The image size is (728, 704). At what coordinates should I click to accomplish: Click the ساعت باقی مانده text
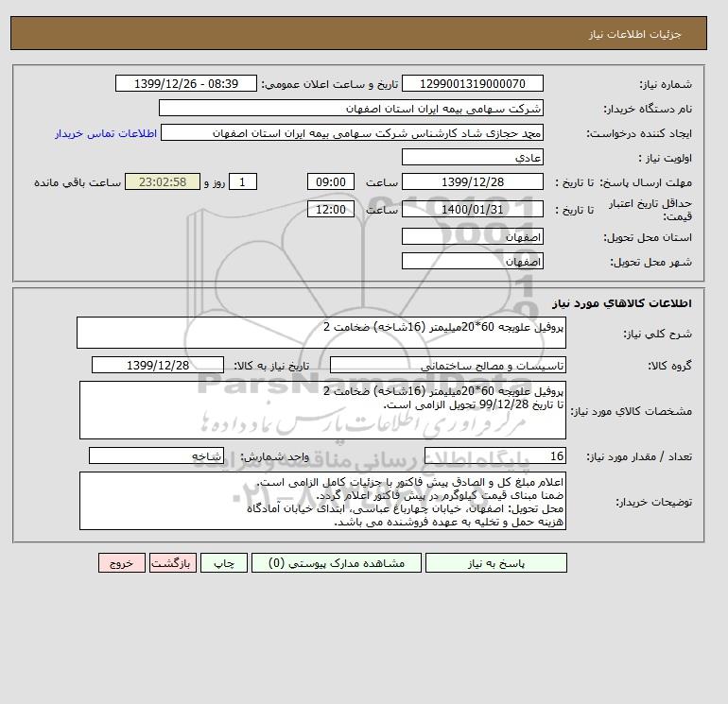(x=78, y=182)
